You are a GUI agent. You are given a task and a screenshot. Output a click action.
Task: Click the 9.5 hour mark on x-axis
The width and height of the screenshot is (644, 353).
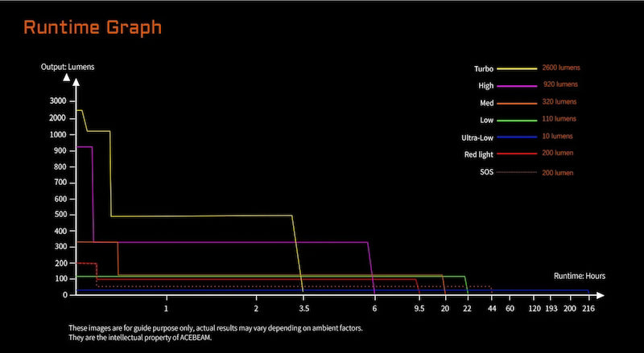[419, 309]
